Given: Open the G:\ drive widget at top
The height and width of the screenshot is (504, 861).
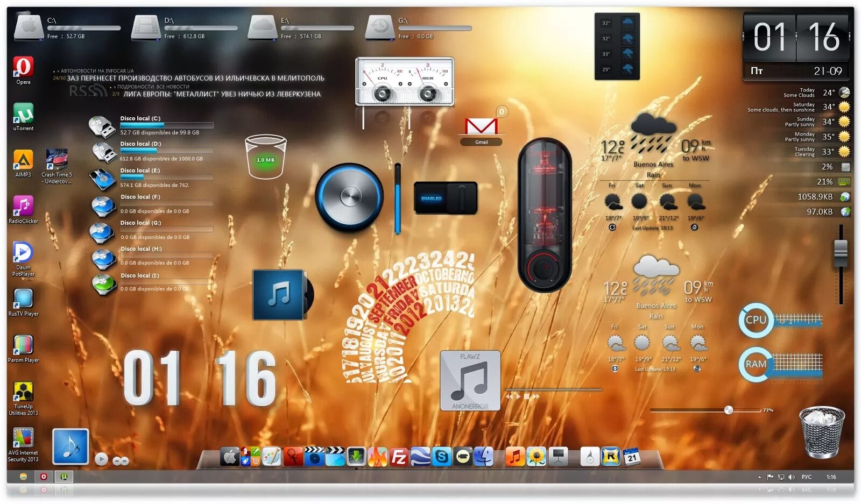Looking at the screenshot, I should (x=418, y=28).
